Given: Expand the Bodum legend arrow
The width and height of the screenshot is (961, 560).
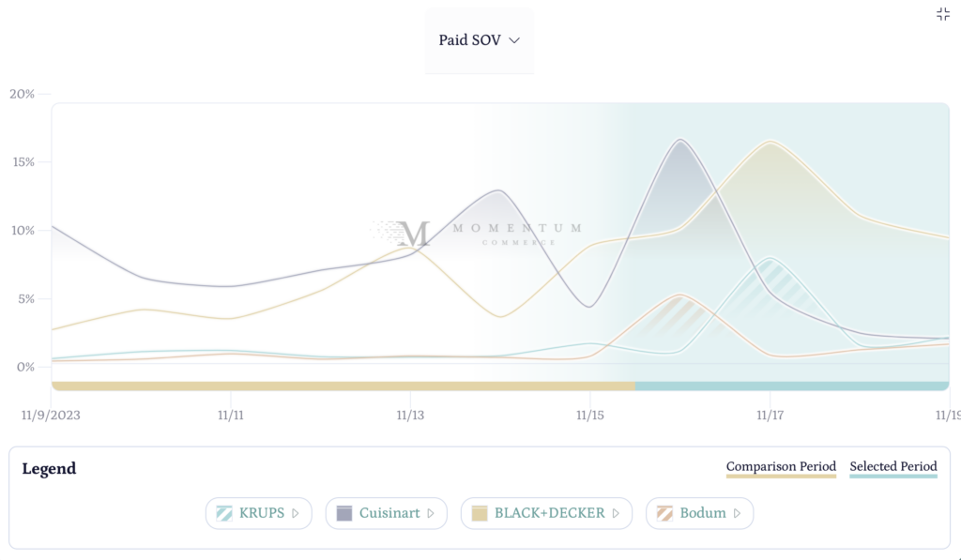Looking at the screenshot, I should (x=737, y=513).
